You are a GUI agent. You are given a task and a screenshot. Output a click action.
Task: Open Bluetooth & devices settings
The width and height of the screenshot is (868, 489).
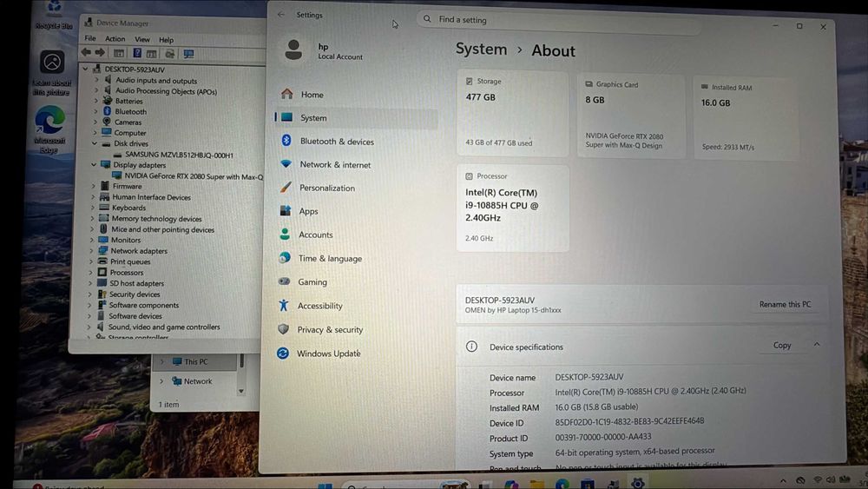coord(337,142)
